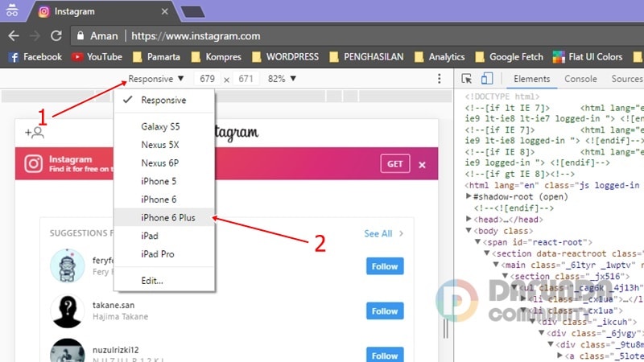This screenshot has height=362, width=644.
Task: Select the checked Responsive option
Action: point(163,101)
